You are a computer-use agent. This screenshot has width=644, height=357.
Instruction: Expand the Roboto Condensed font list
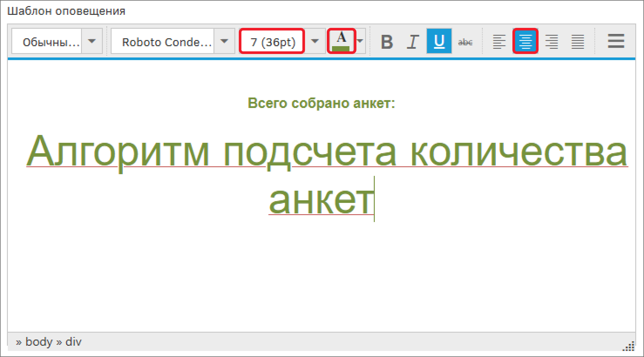point(224,41)
